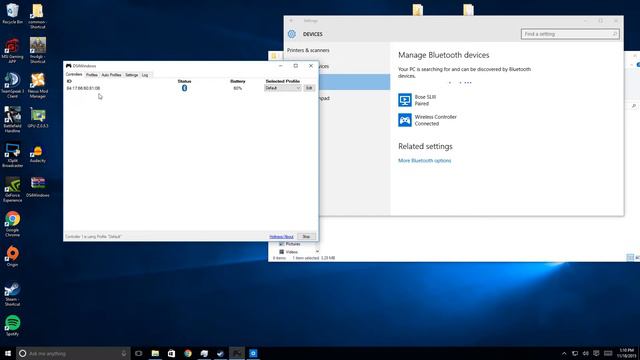This screenshot has height=360, width=640.
Task: Open the MSI Gaming APP desktop icon
Action: pyautogui.click(x=13, y=51)
